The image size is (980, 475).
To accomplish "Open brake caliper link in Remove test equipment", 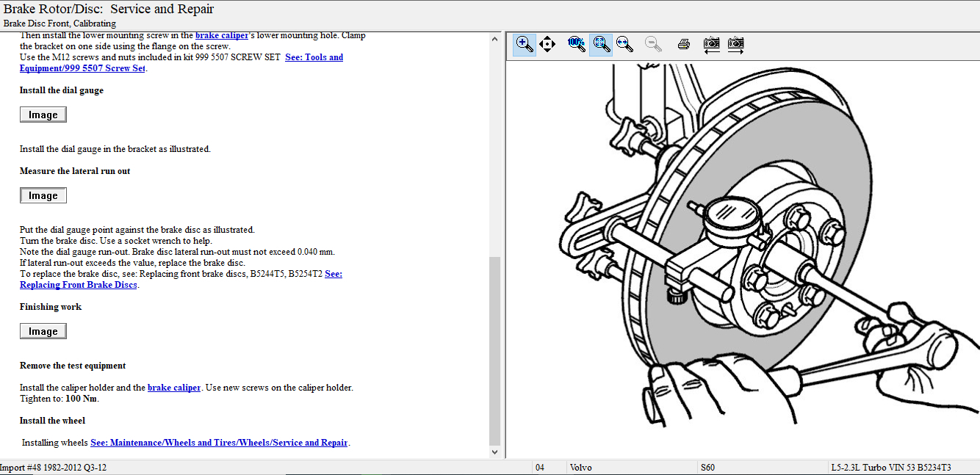I will pos(174,388).
